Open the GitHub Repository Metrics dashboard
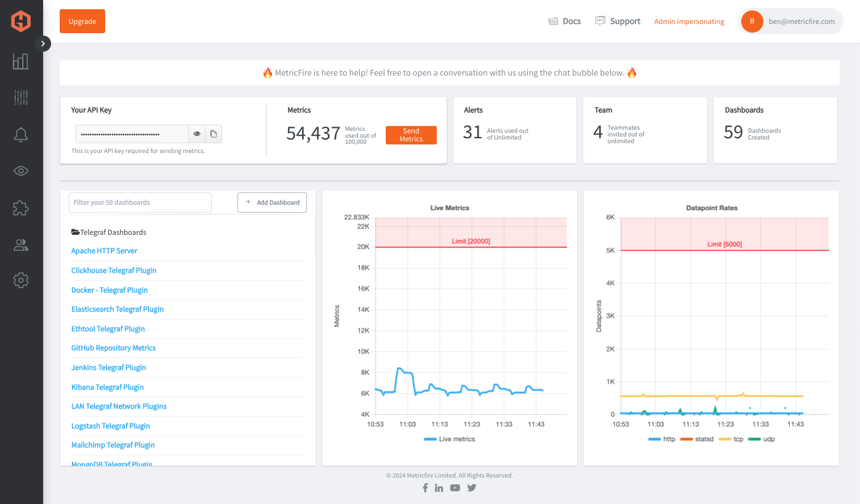The image size is (860, 504). (x=114, y=348)
